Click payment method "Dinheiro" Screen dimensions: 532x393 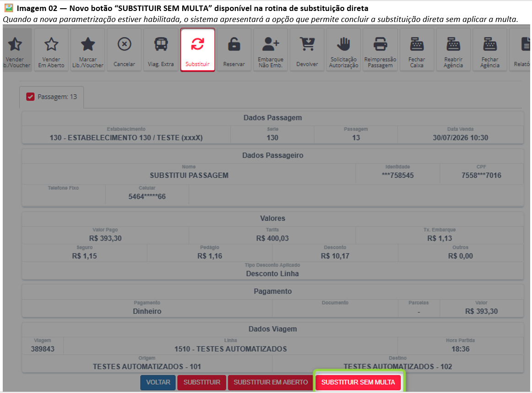[x=147, y=311]
